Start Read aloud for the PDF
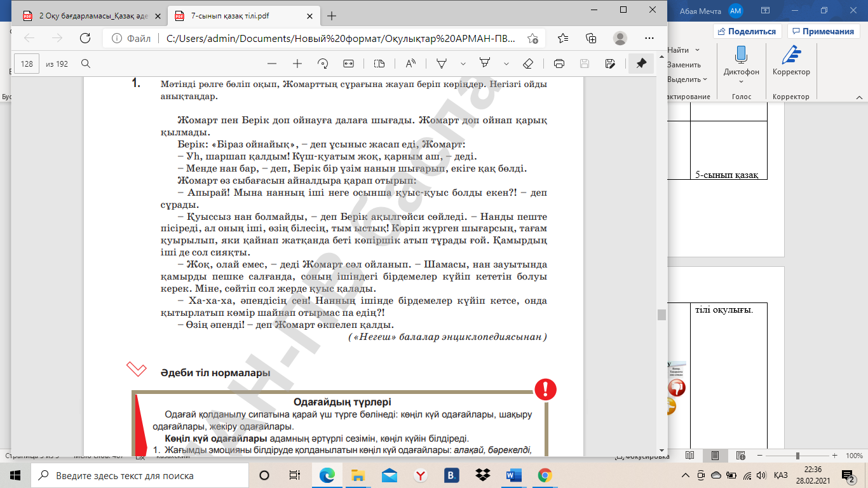868x488 pixels. [410, 64]
